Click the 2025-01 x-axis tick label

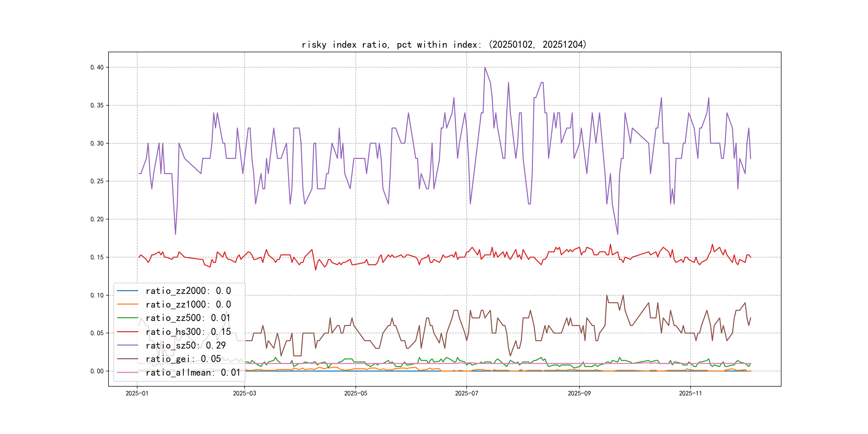[x=137, y=393]
